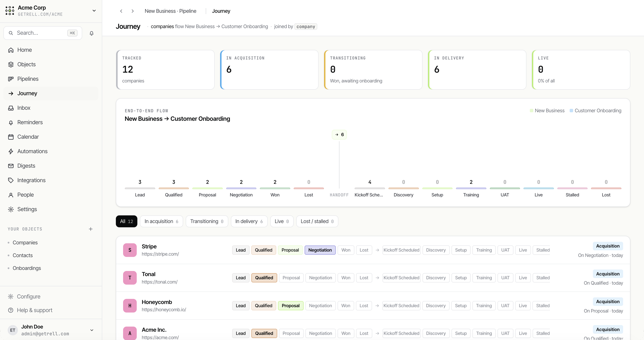The width and height of the screenshot is (644, 340).
Task: Go forward with the right chevron
Action: click(133, 11)
